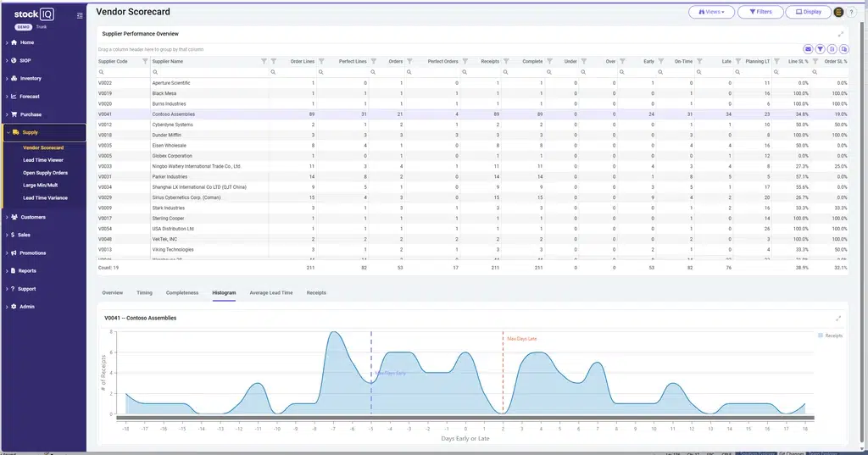Collapse the sidebar using the menu toggle icon
Screen dimensions: 868x455
click(x=80, y=15)
